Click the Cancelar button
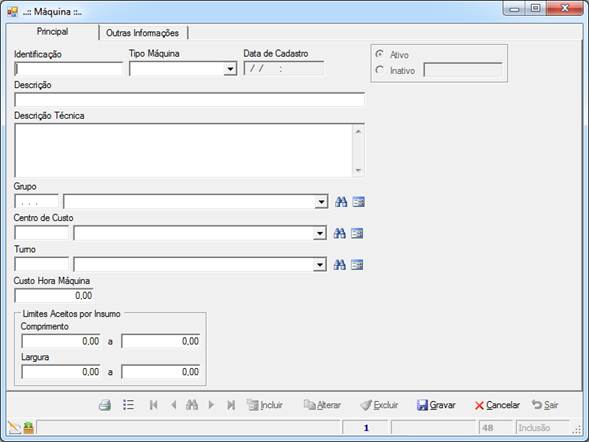 [x=497, y=405]
